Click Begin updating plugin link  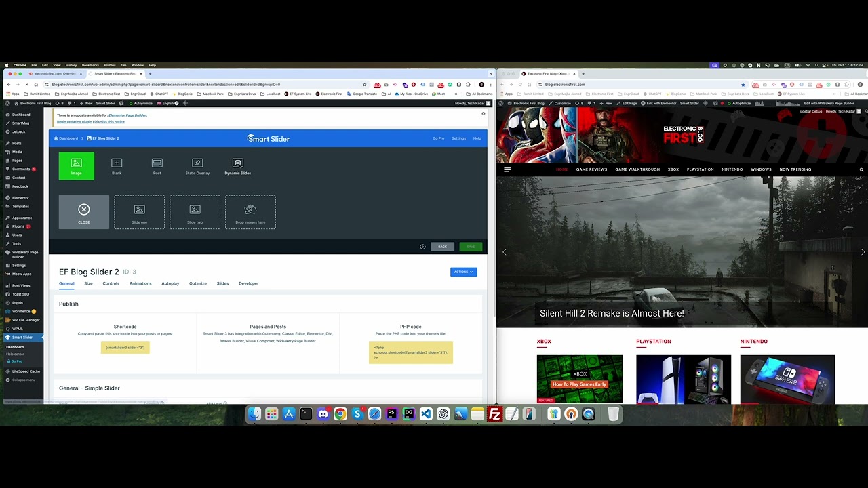click(73, 122)
